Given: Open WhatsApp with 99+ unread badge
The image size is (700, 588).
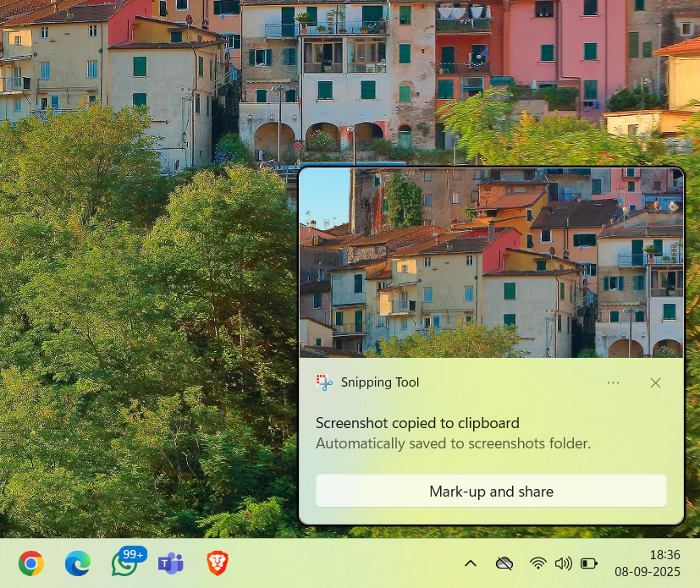Looking at the screenshot, I should coord(125,563).
